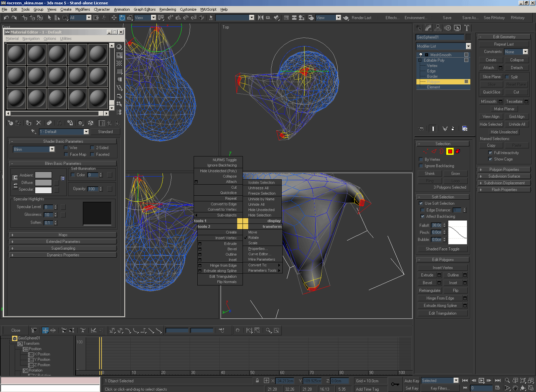Expand the Subdivision Surface rollout
536x392 pixels.
tap(504, 176)
